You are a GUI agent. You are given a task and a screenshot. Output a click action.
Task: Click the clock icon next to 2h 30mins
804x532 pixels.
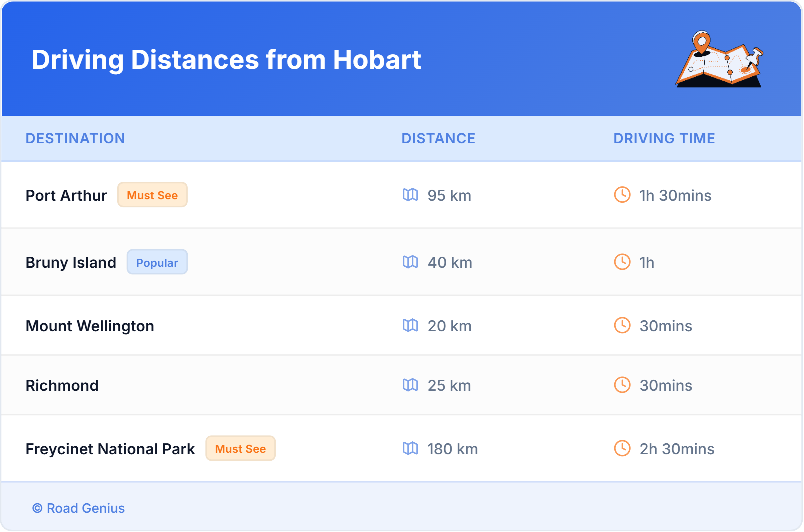tap(622, 448)
